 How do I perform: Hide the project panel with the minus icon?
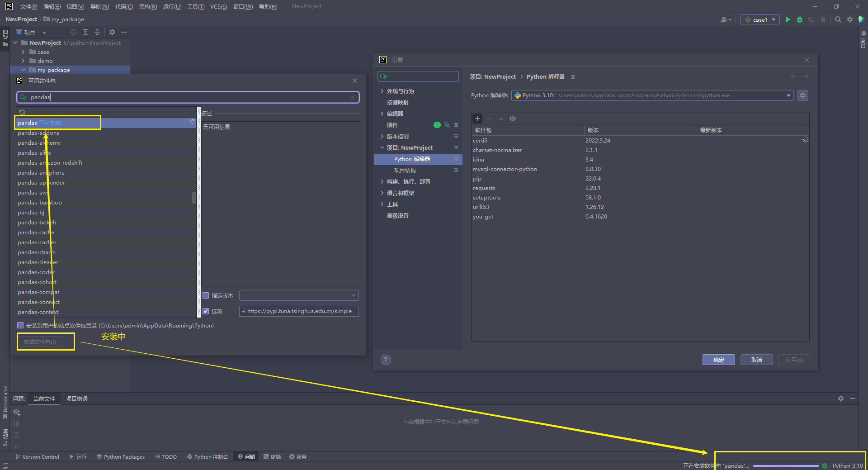click(x=124, y=32)
